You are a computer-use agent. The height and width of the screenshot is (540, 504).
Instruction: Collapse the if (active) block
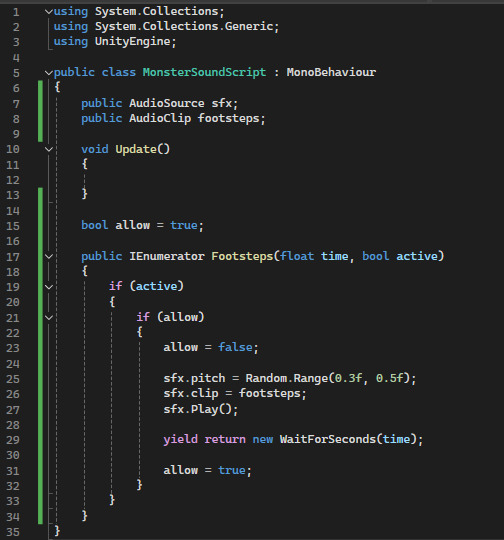pos(49,287)
